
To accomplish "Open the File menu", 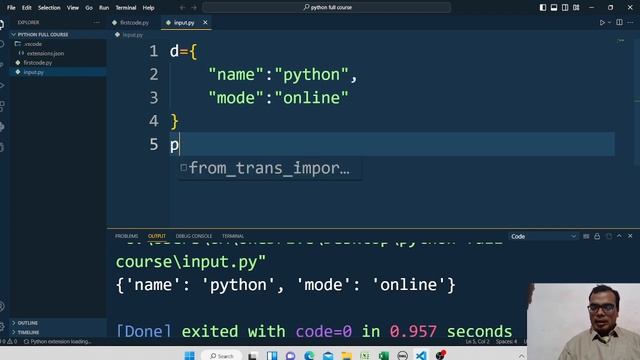I will (x=11, y=7).
